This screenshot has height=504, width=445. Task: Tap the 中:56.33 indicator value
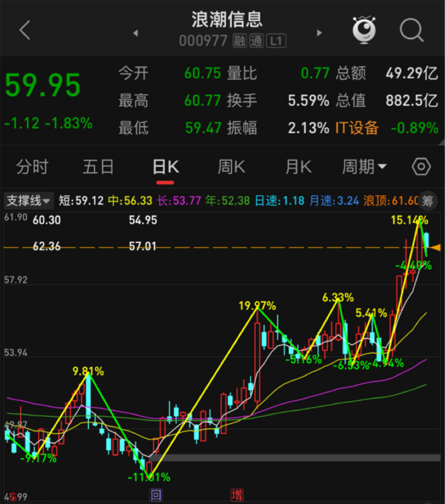130,201
